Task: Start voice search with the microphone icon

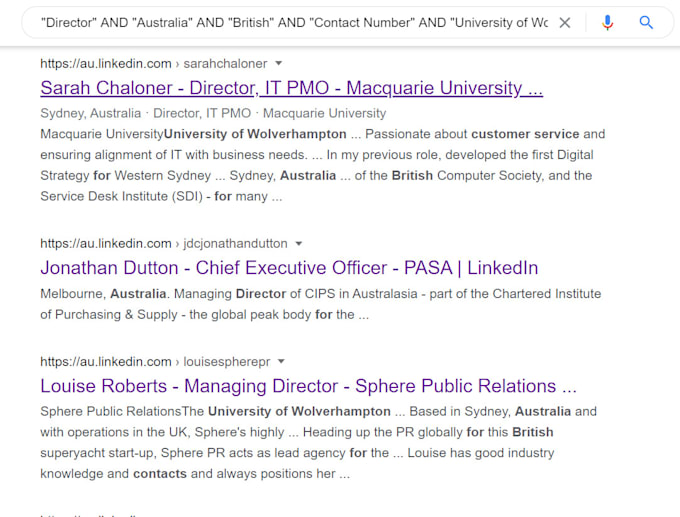Action: [608, 23]
